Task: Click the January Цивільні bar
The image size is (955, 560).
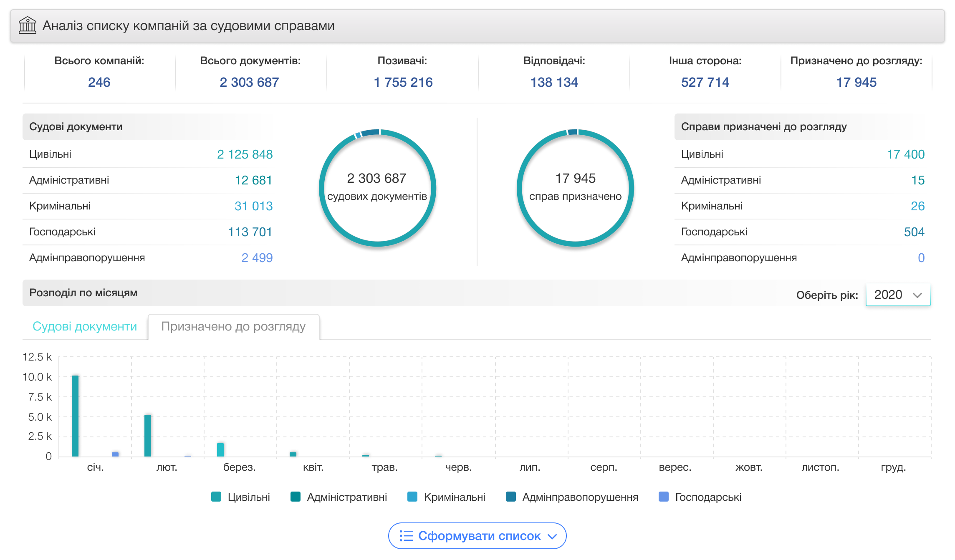Action: click(x=75, y=416)
